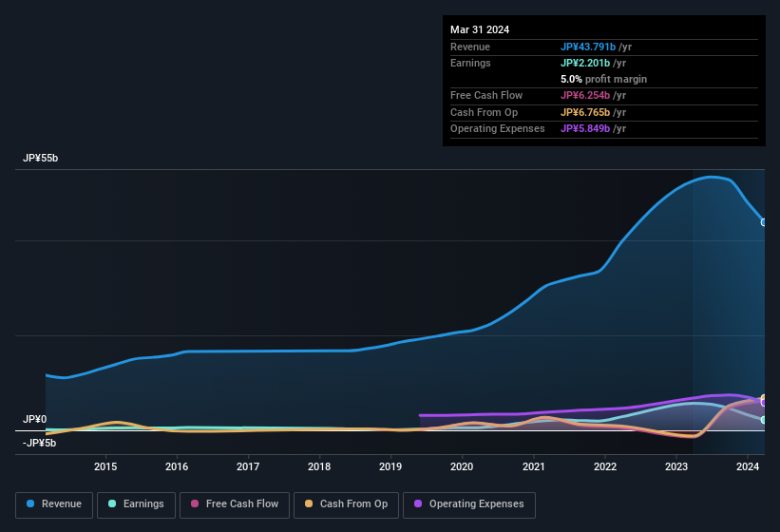
Task: Click the 2023 x-axis label
Action: click(x=676, y=466)
